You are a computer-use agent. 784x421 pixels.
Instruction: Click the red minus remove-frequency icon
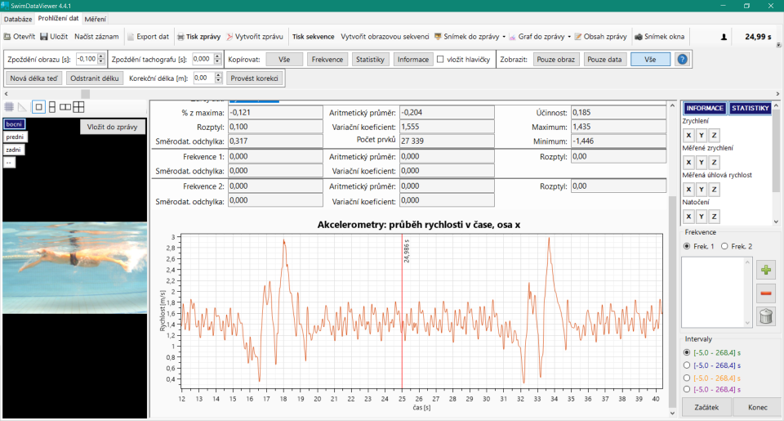(x=766, y=293)
